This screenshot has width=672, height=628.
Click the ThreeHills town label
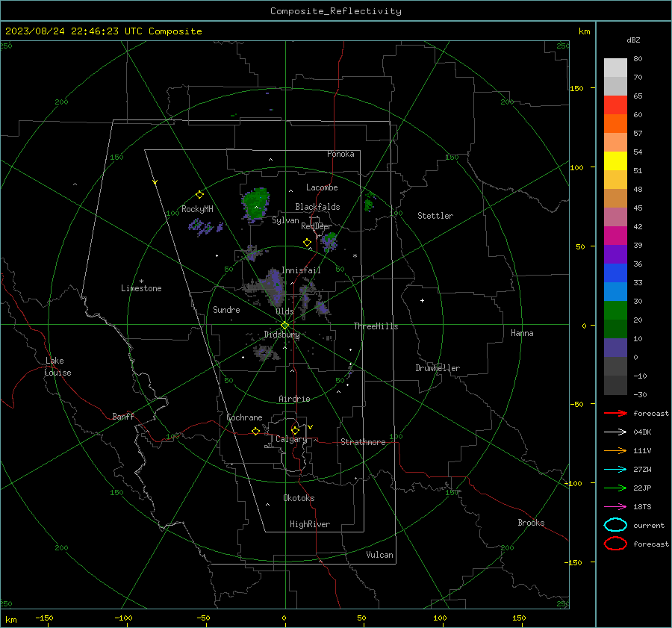click(376, 326)
